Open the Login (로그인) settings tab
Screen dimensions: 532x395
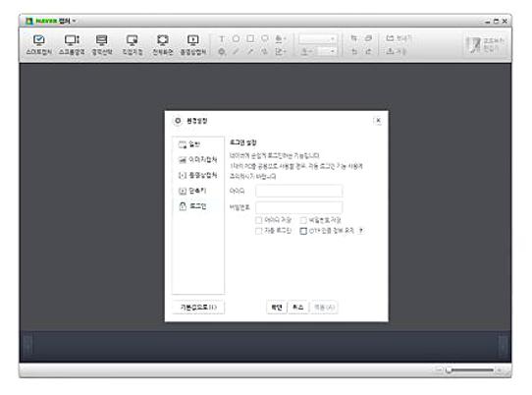point(198,206)
